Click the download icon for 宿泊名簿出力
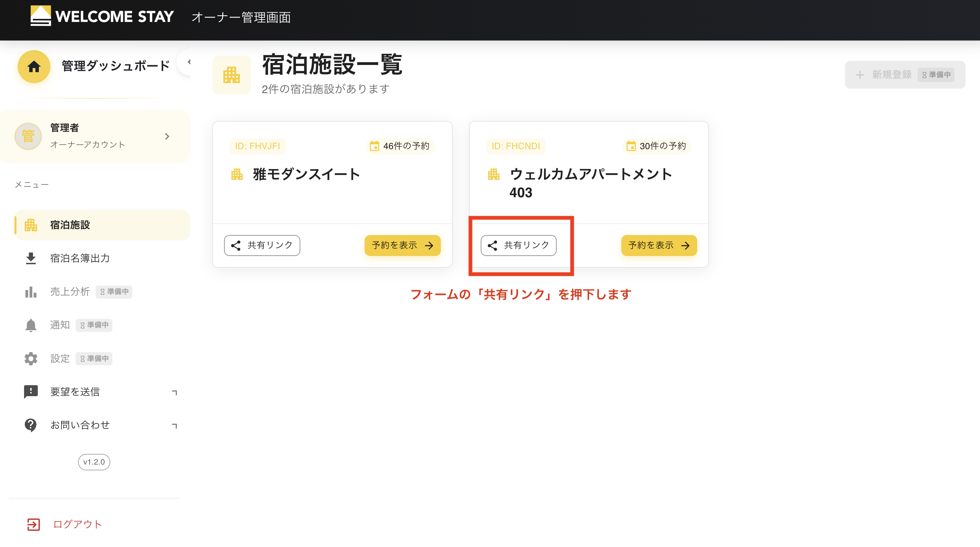Screen dimensions: 980x547 click(x=31, y=258)
